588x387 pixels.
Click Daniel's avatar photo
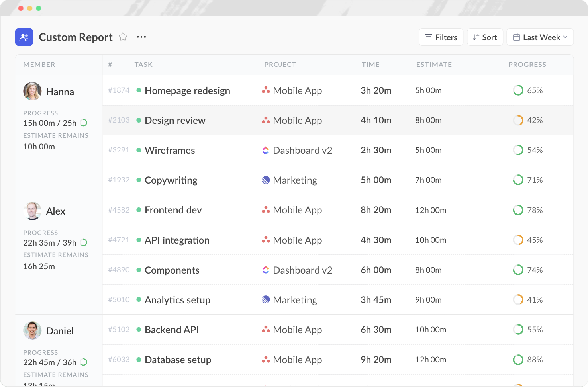[x=32, y=330]
